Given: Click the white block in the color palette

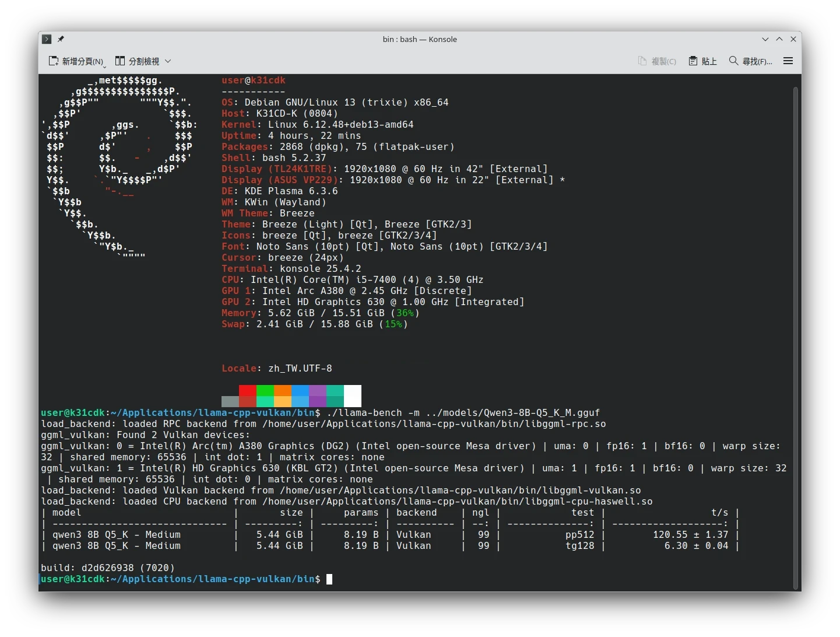Looking at the screenshot, I should click(x=353, y=395).
